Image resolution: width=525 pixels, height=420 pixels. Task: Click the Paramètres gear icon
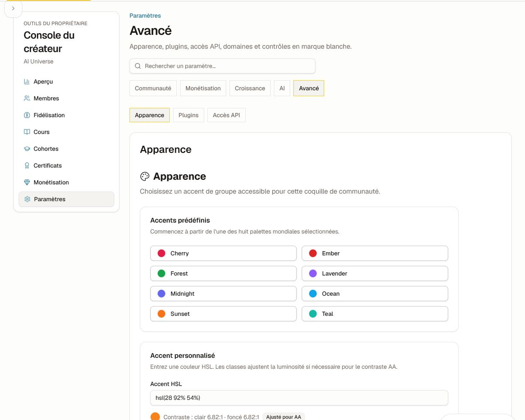(27, 199)
